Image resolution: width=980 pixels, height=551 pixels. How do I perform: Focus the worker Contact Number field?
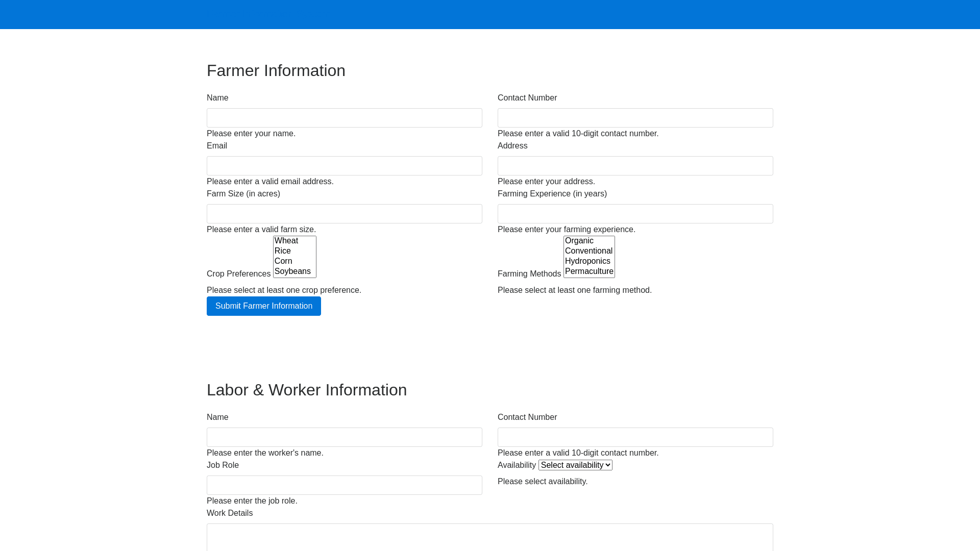(635, 437)
